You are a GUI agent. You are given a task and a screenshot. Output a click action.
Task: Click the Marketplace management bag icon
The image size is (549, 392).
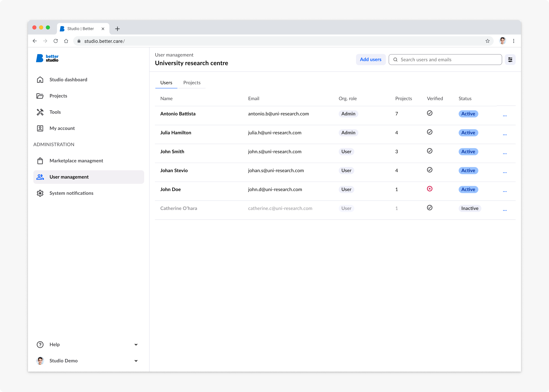[40, 161]
